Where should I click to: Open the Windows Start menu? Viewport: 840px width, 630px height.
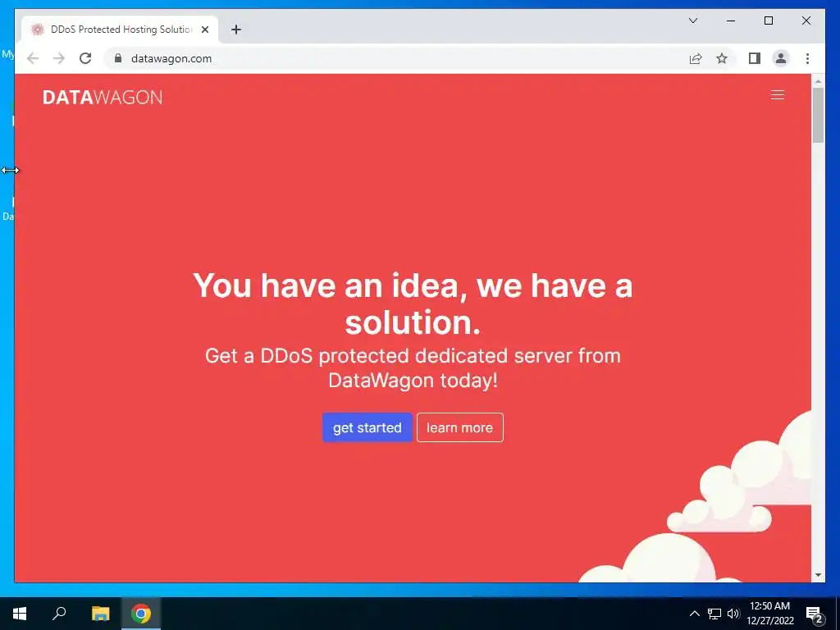tap(20, 614)
